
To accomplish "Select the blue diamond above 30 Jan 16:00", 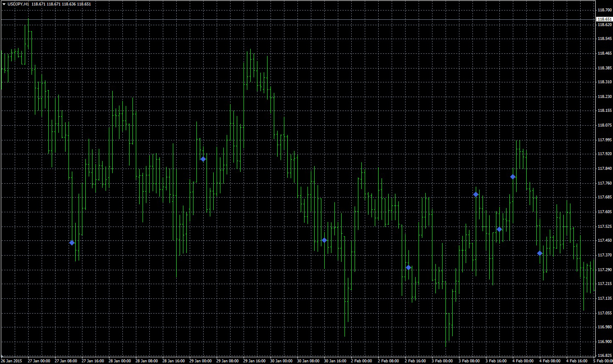I will [324, 240].
